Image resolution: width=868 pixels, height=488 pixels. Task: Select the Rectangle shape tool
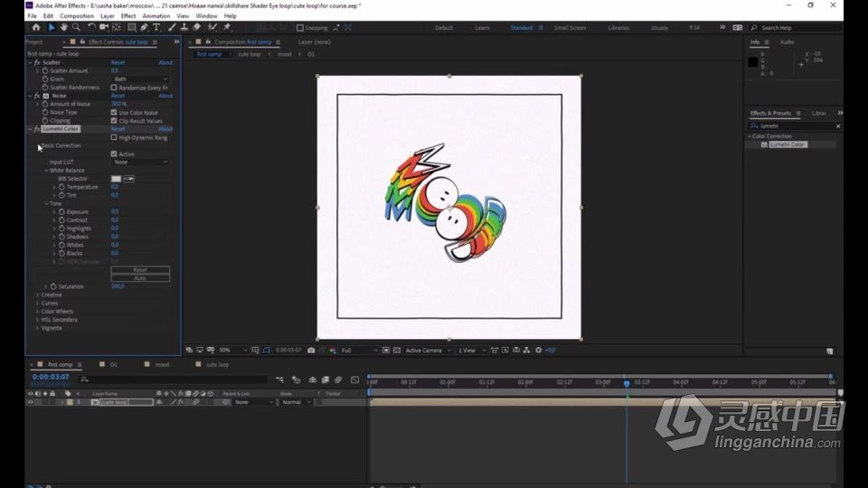(x=132, y=27)
